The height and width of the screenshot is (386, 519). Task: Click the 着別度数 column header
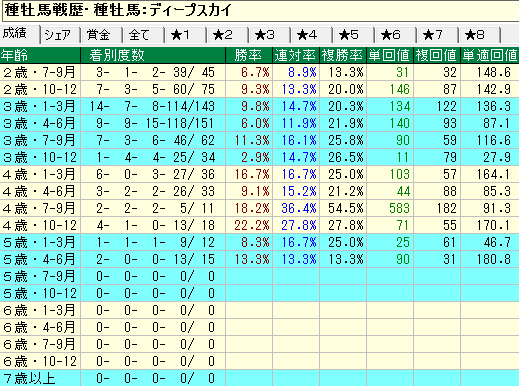[x=153, y=55]
